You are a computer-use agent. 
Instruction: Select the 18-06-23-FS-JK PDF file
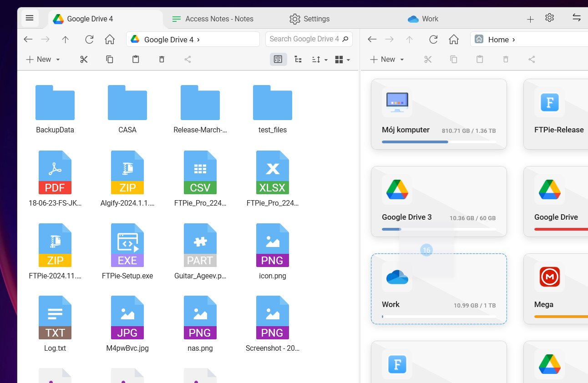click(x=55, y=179)
